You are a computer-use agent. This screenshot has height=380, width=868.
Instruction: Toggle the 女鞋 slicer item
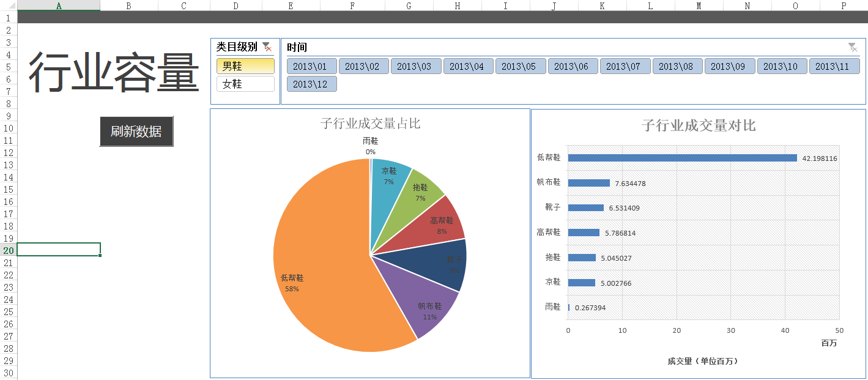tap(245, 84)
